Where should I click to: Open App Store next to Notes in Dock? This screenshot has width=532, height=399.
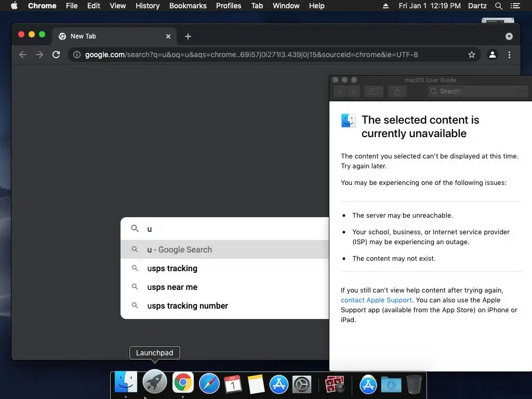point(279,384)
